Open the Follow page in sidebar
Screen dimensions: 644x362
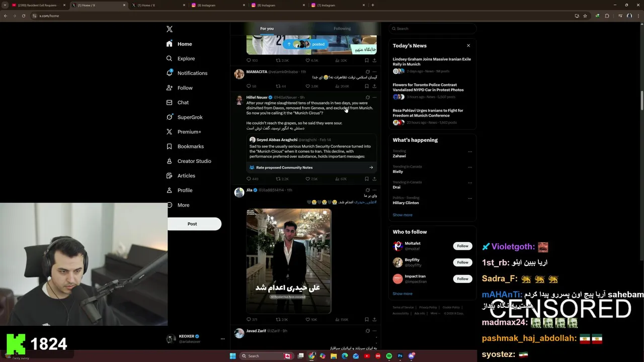click(180, 87)
